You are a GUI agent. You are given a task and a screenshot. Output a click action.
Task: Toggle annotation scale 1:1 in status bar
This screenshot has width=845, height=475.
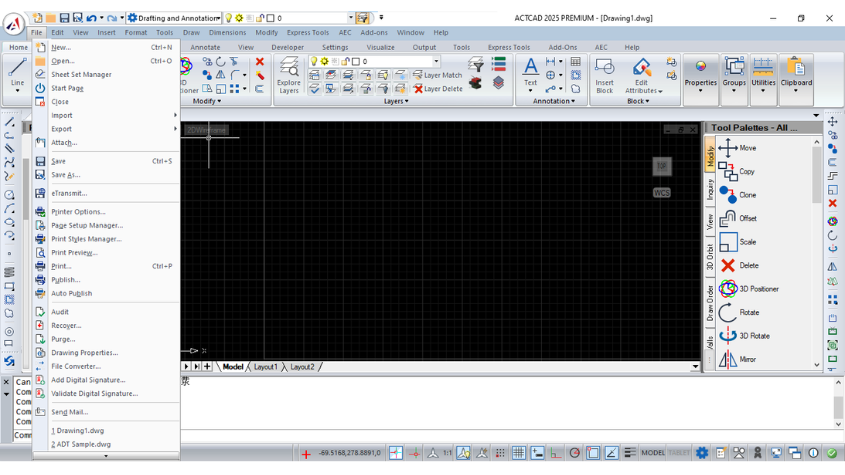pos(447,453)
